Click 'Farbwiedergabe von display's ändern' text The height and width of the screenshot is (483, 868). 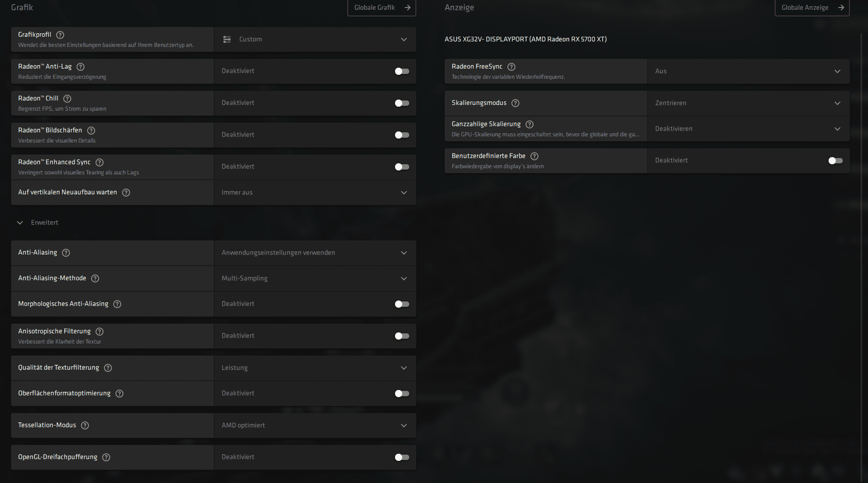coord(498,166)
